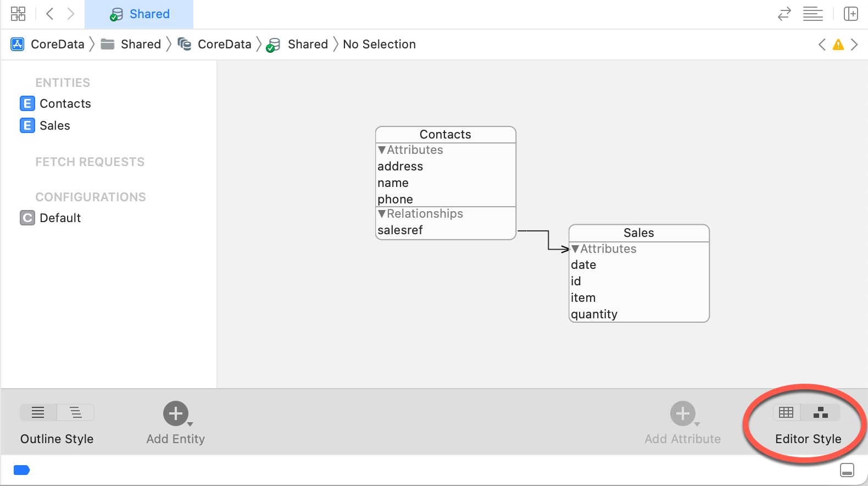The width and height of the screenshot is (868, 486).
Task: Collapse Contacts Relationships disclosure triangle
Action: 382,214
